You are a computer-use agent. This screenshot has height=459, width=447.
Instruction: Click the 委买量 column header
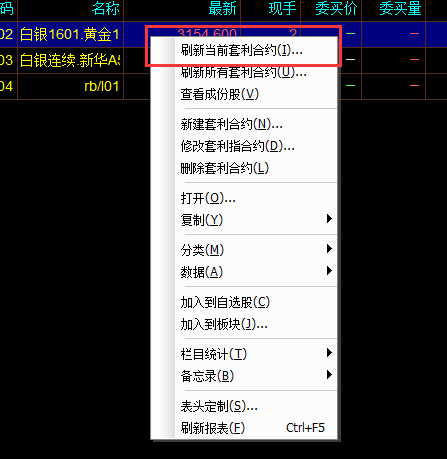click(400, 8)
